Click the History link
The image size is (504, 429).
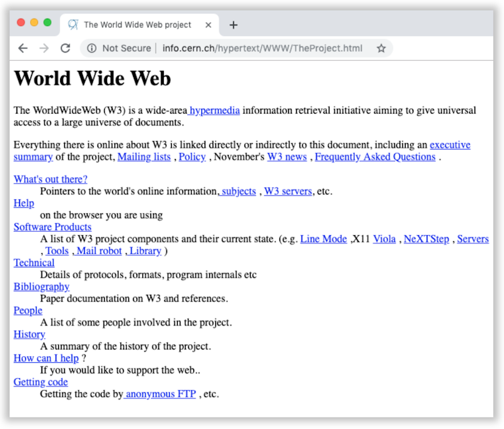click(x=29, y=334)
